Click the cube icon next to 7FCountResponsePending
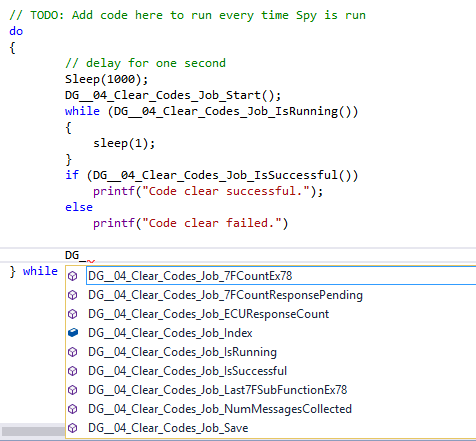 pyautogui.click(x=73, y=295)
